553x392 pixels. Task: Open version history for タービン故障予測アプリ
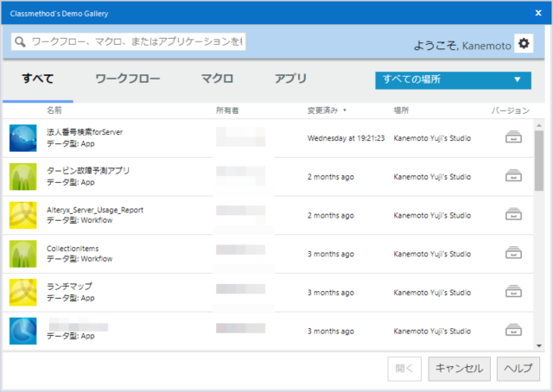(513, 175)
